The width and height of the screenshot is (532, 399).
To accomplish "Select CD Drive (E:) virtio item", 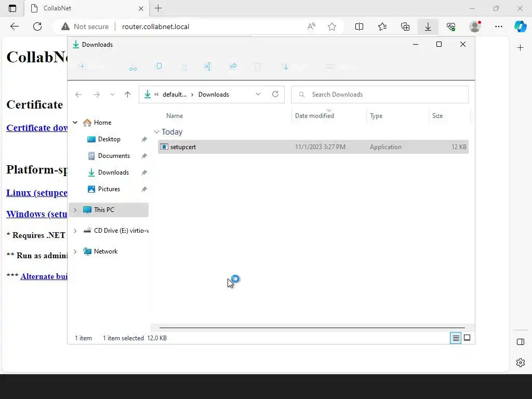I will point(115,230).
